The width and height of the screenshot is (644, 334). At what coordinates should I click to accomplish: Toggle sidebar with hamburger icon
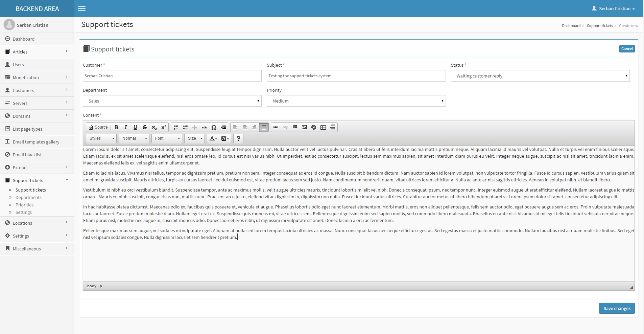[82, 8]
